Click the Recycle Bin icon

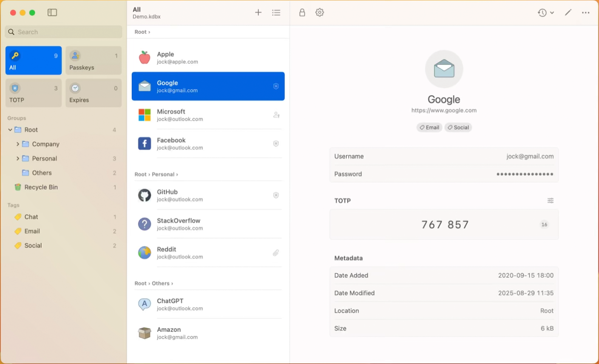(18, 187)
